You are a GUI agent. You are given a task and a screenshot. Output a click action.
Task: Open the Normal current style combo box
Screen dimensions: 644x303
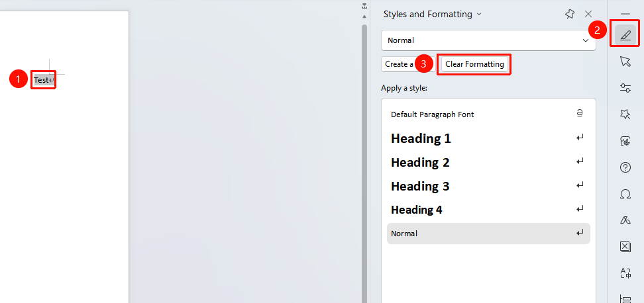click(488, 40)
